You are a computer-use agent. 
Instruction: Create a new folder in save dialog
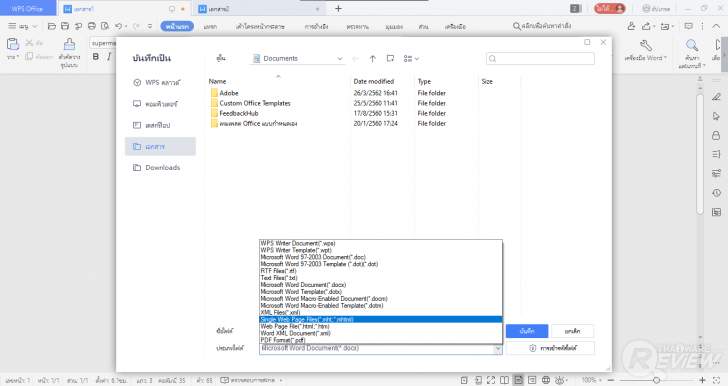point(390,59)
